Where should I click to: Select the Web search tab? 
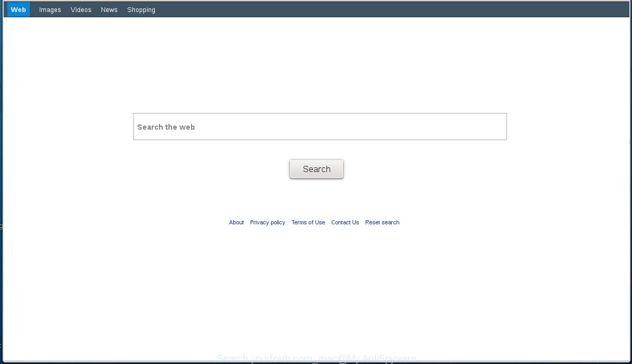click(18, 9)
